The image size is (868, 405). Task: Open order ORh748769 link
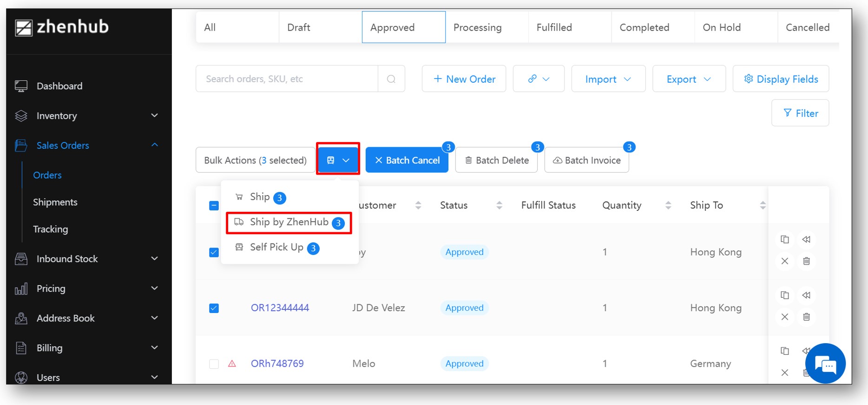tap(277, 364)
